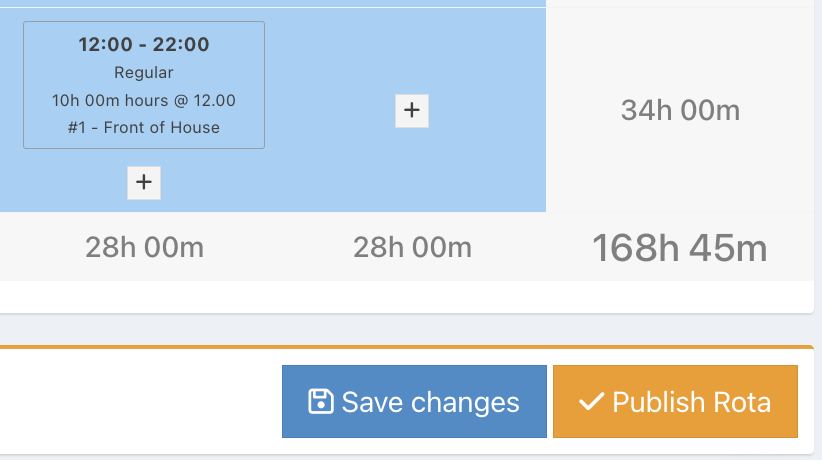Click the checkmark icon on Publish Rota
Viewport: 822px width, 460px height.
click(x=591, y=402)
